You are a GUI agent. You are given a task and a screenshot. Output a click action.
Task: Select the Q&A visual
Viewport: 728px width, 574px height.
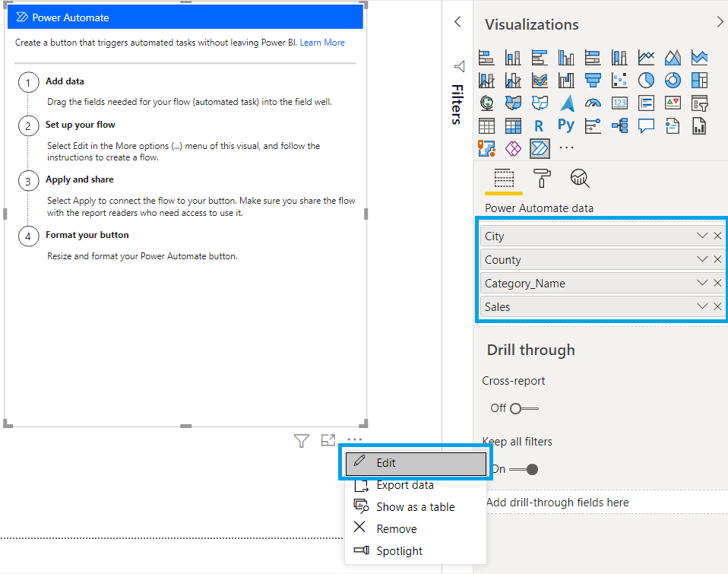[646, 125]
